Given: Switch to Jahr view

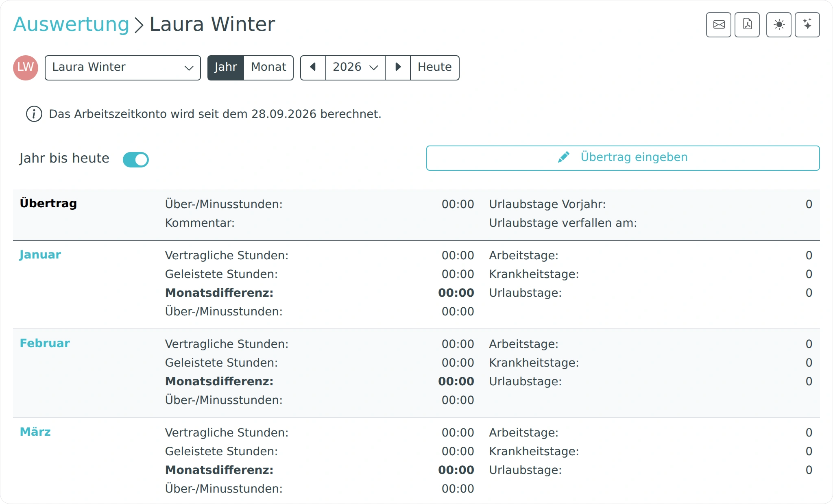Looking at the screenshot, I should click(226, 67).
